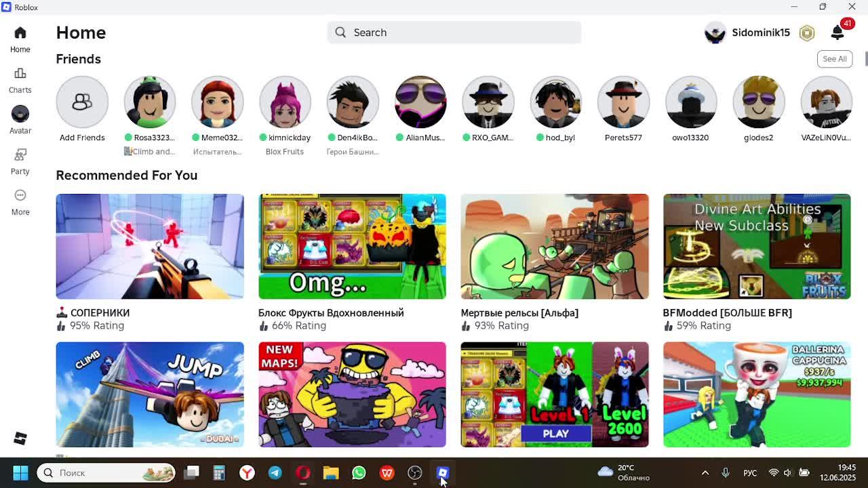Open the weather widget 20°C Облачно

click(x=624, y=472)
